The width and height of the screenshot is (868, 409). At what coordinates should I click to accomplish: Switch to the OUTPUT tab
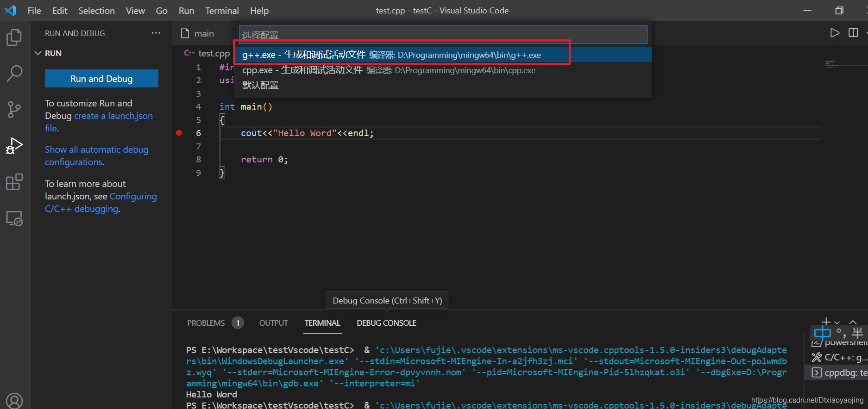(273, 323)
